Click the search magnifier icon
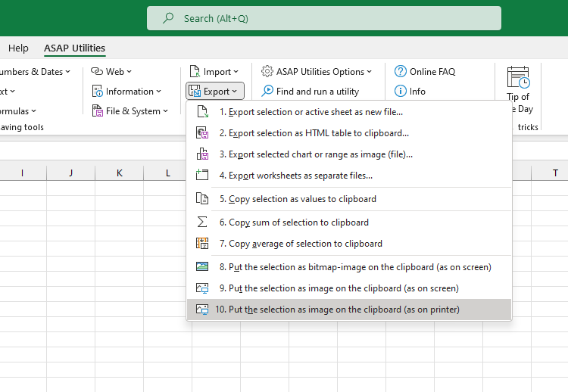Screen dimensions: 568x392 click(x=167, y=17)
